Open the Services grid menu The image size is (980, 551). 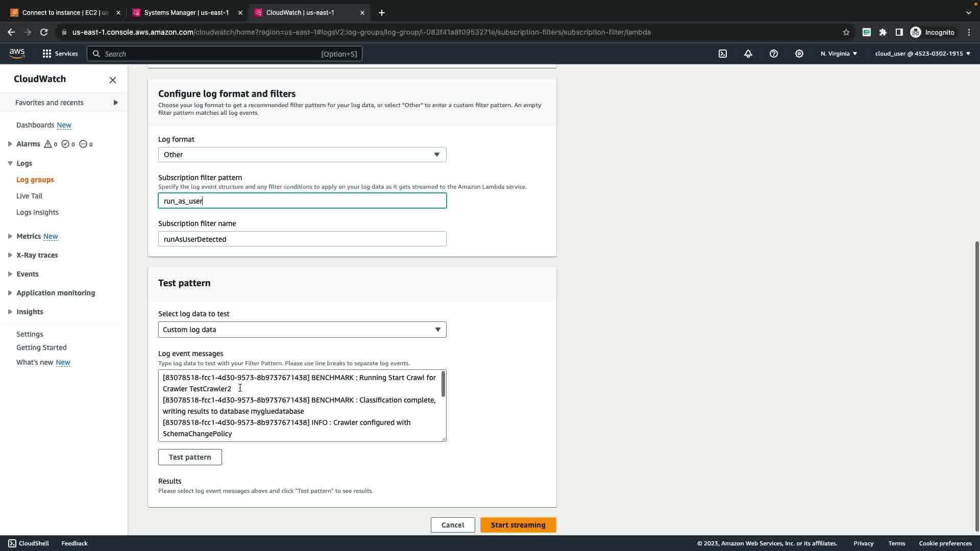(x=60, y=54)
